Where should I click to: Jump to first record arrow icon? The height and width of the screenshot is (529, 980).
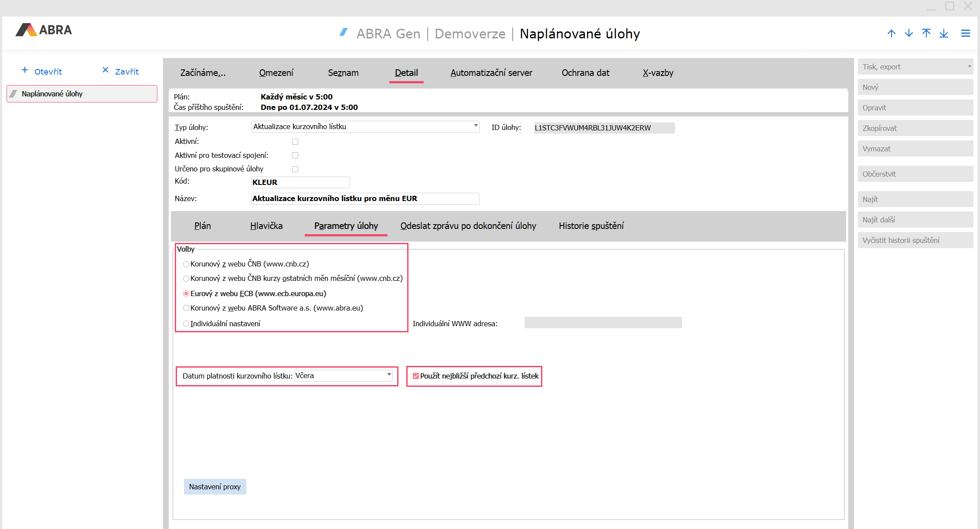tap(926, 34)
